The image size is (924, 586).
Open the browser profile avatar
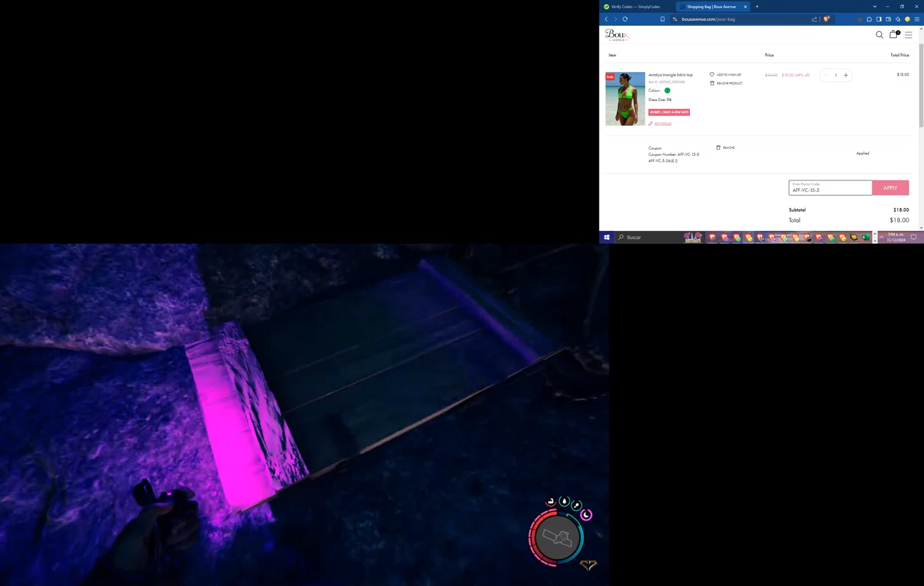(907, 19)
